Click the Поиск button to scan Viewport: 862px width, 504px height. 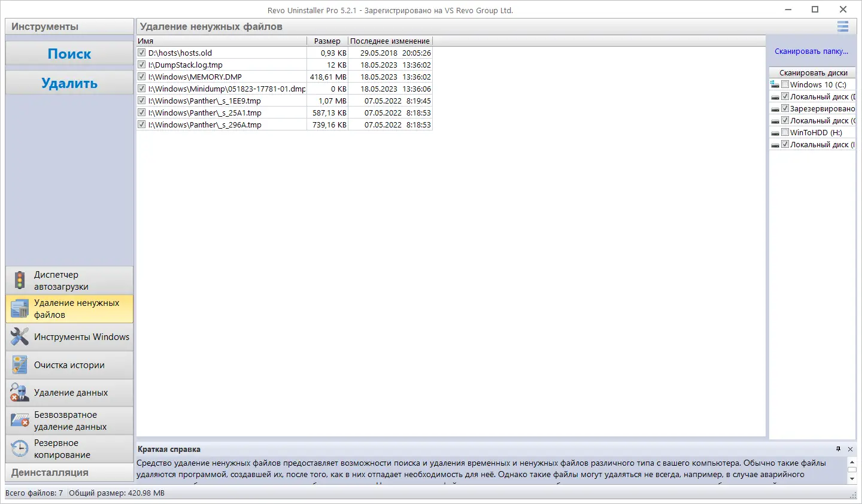[69, 53]
